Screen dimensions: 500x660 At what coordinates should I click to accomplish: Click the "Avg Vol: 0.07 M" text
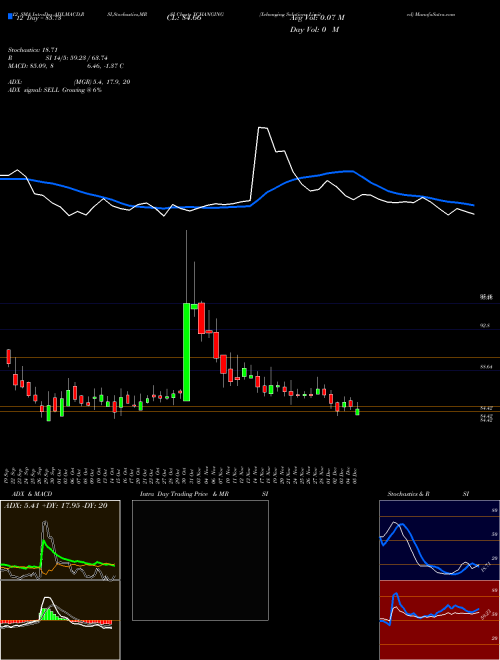pos(317,18)
